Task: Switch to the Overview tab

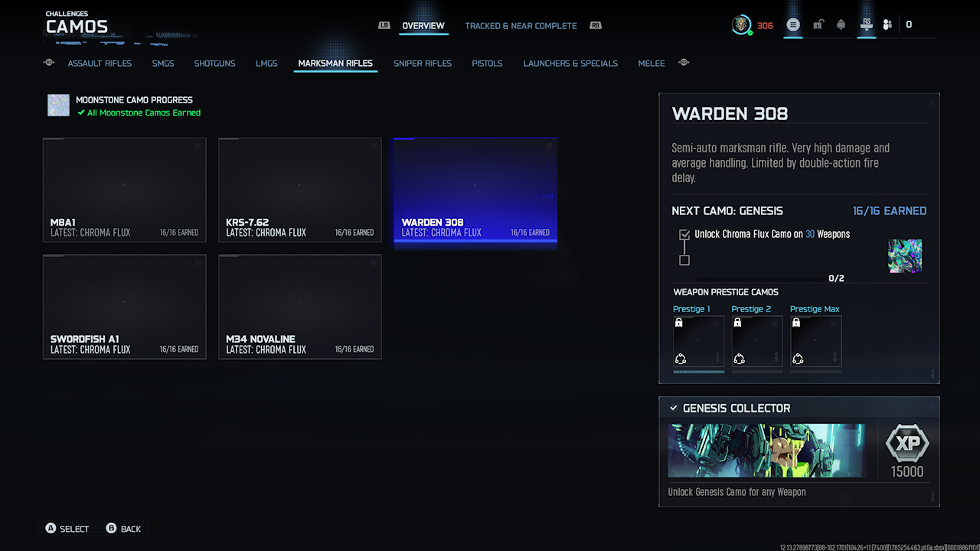Action: [x=423, y=26]
